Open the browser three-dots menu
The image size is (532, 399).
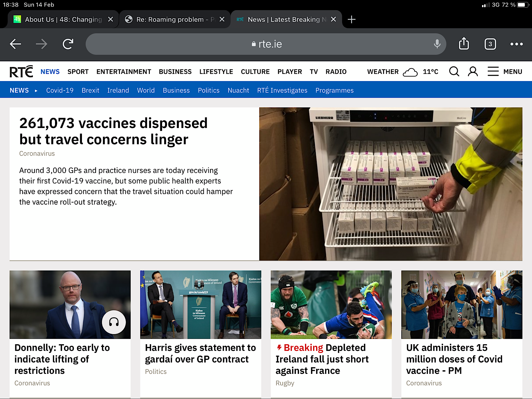pos(516,44)
